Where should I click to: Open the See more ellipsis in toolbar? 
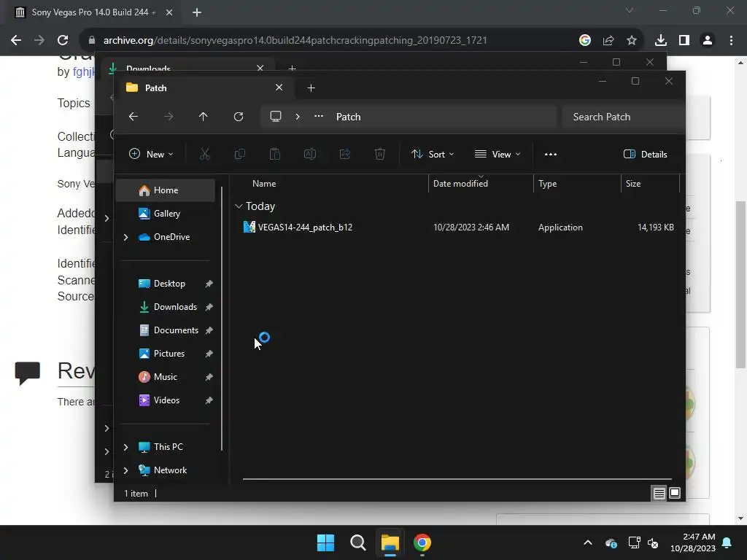[x=551, y=154]
